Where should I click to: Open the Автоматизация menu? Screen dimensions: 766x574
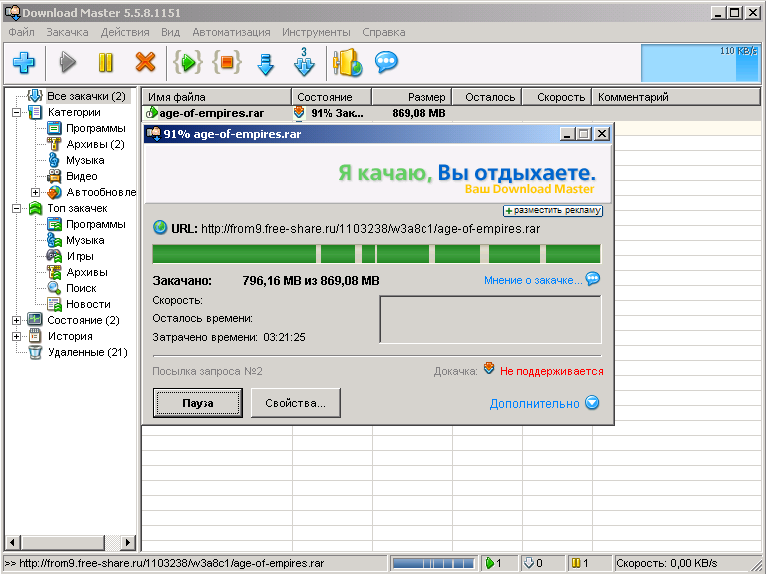click(231, 32)
